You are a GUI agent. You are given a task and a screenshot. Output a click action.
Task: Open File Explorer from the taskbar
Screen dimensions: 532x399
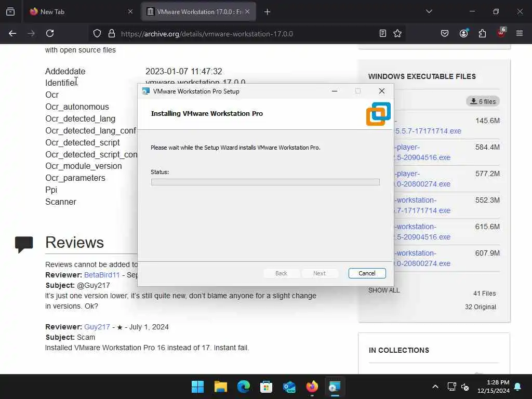click(x=220, y=387)
